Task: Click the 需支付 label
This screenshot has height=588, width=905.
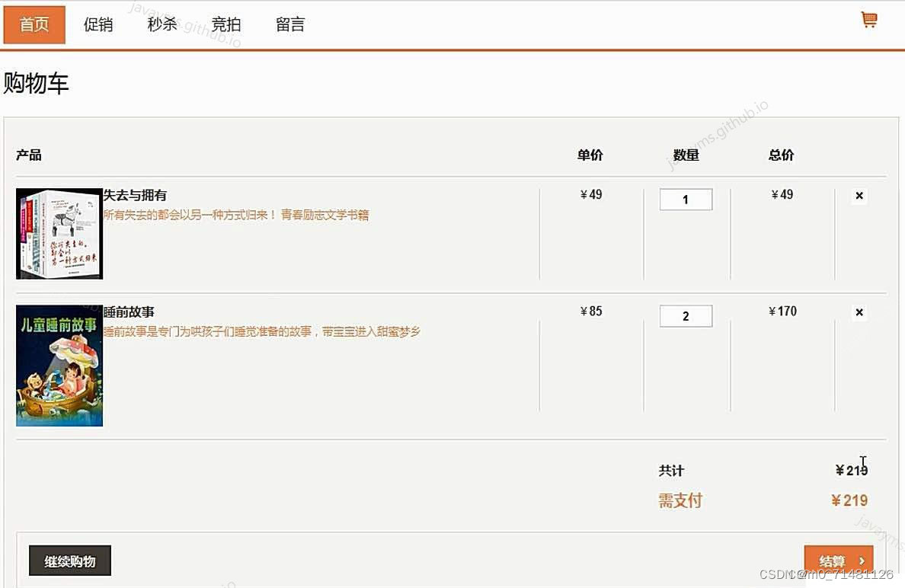Action: pyautogui.click(x=680, y=500)
